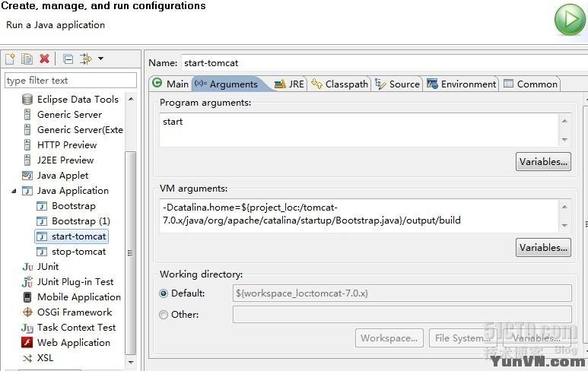Click the Workspace... button
The image size is (588, 371).
point(389,338)
